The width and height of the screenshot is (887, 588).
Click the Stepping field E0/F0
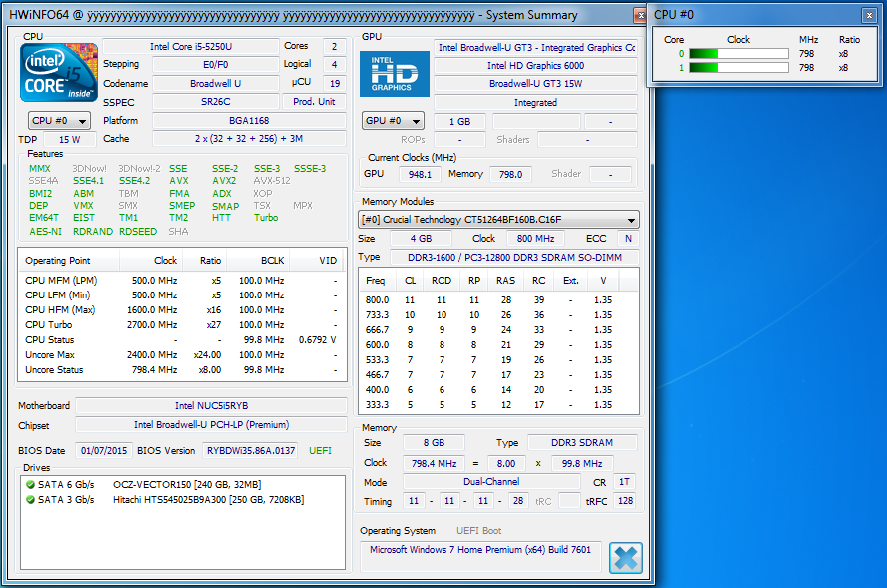pos(216,65)
